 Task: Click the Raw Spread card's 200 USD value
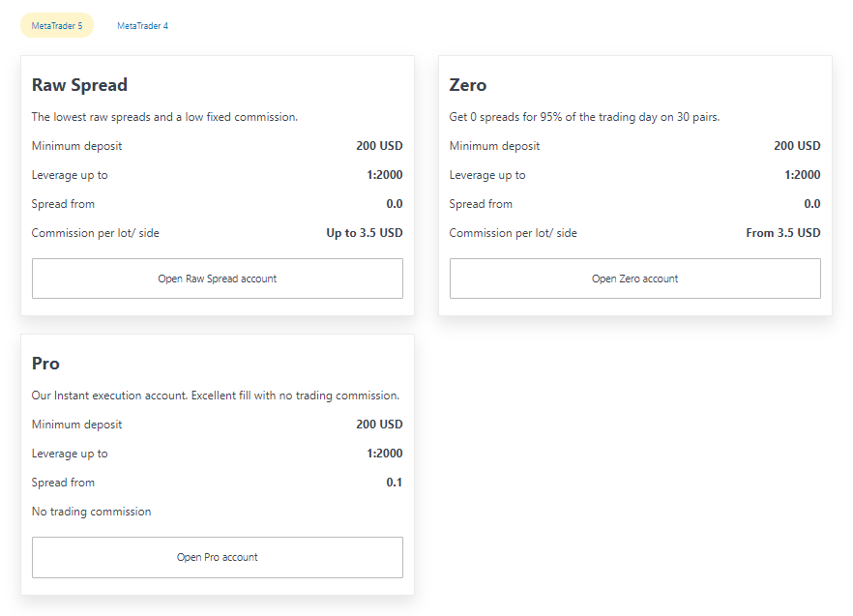coord(379,146)
